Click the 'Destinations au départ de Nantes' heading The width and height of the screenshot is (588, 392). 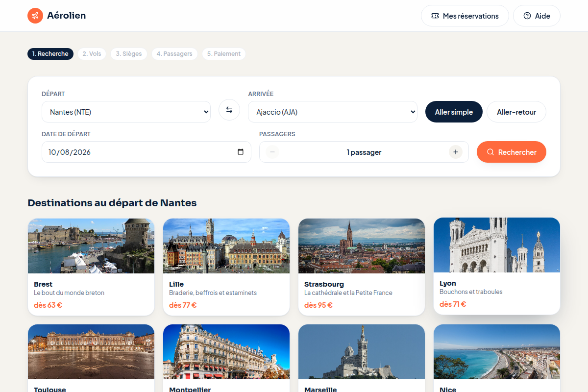(112, 203)
